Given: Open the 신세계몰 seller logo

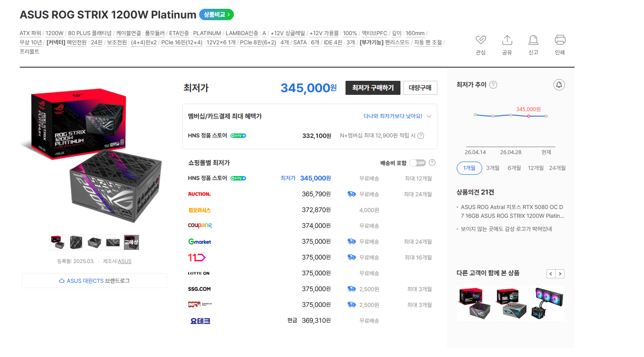Looking at the screenshot, I should point(200,304).
